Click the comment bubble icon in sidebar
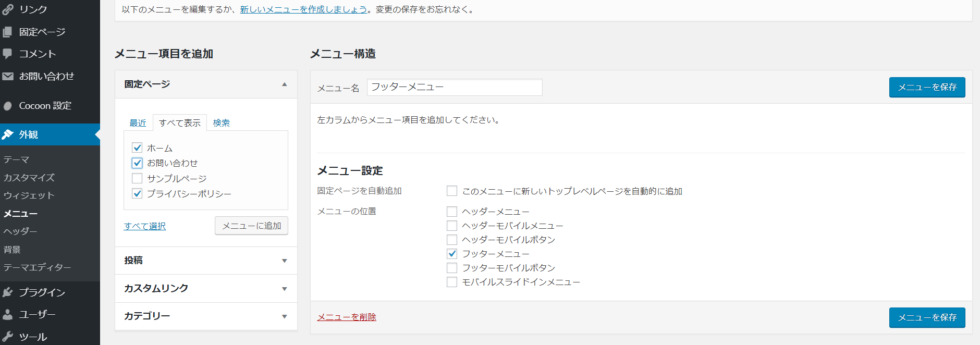The image size is (980, 345). tap(8, 54)
